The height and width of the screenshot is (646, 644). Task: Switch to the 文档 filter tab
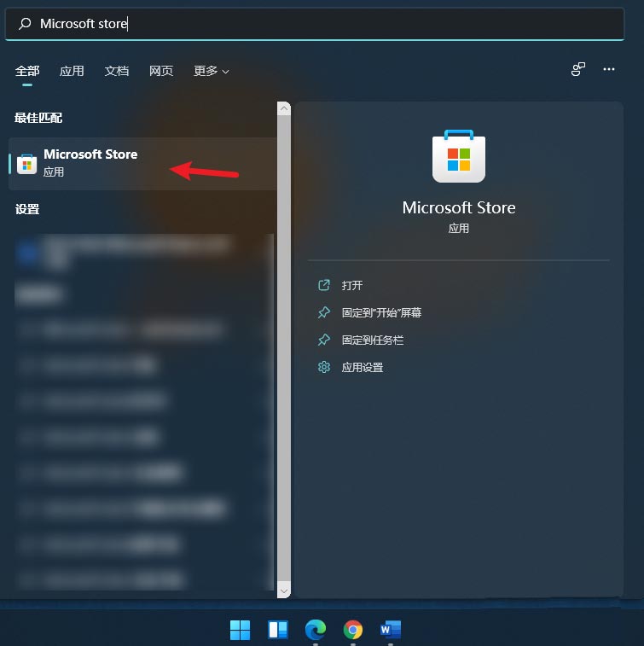tap(117, 71)
